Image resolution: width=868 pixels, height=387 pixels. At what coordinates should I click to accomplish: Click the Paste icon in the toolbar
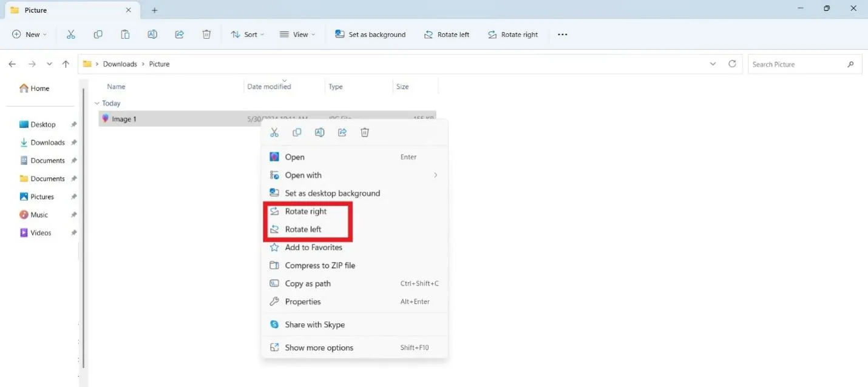click(x=125, y=35)
